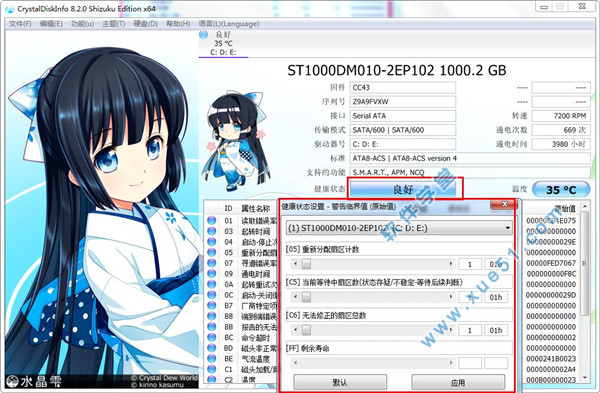Viewport: 600px width, 393px height.
Task: Open the 文件(F) menu
Action: click(20, 24)
